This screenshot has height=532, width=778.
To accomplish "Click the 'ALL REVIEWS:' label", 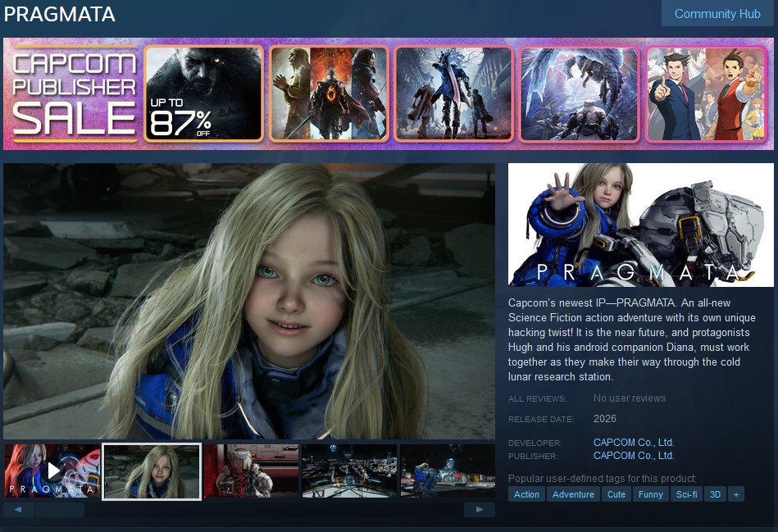I will 537,399.
